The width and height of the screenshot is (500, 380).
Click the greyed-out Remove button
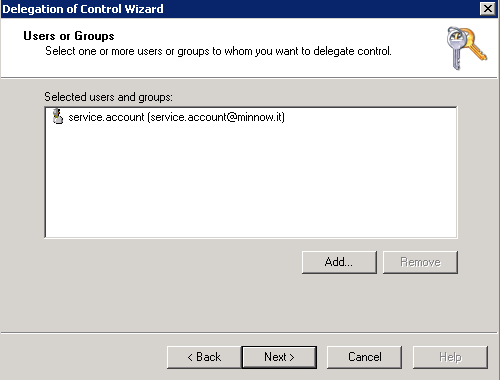tap(420, 262)
